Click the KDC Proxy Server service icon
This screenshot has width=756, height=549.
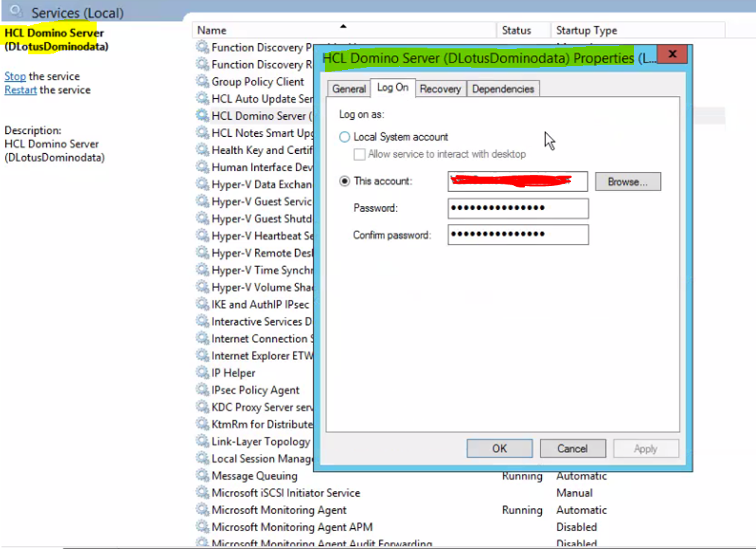coord(201,407)
